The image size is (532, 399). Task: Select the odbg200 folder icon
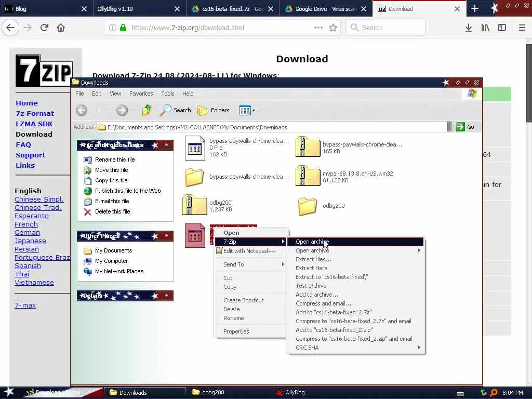coord(308,206)
